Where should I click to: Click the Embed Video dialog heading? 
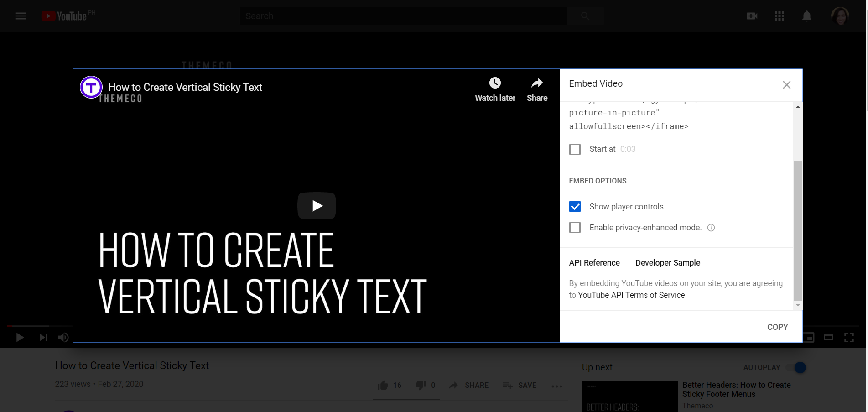(596, 83)
